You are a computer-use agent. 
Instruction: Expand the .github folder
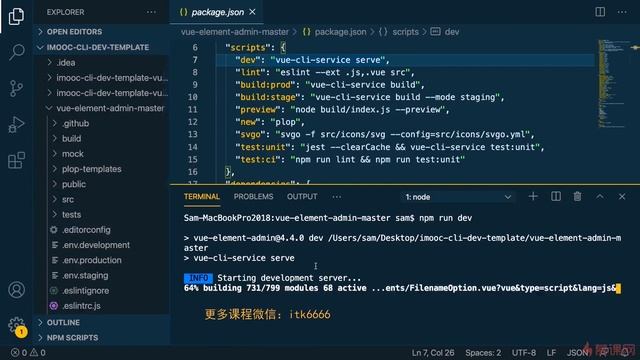pos(101,123)
